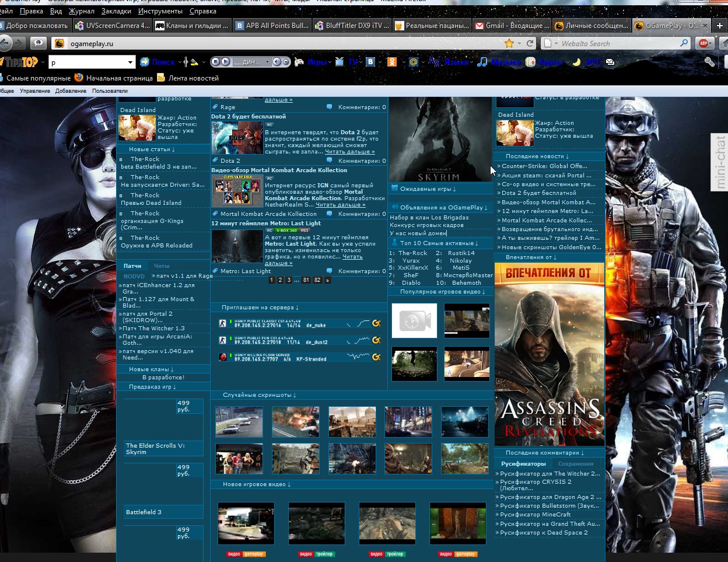The image size is (728, 562).
Task: Open Dota 2 будет бесплатной headline
Action: click(249, 117)
